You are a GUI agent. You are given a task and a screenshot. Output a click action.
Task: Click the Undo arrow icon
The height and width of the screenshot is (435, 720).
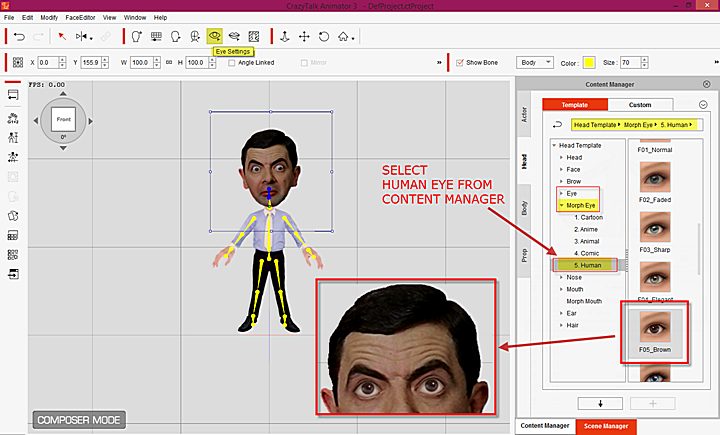(19, 36)
